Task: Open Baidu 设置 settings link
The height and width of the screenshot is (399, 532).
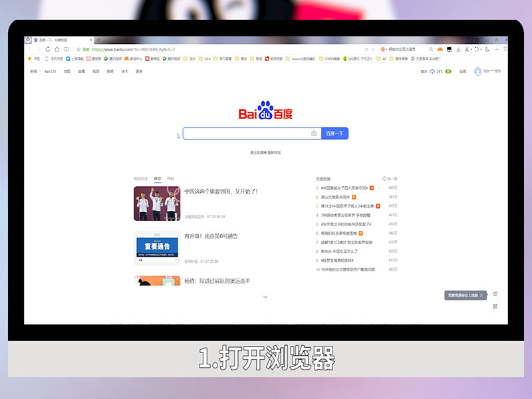Action: 463,72
